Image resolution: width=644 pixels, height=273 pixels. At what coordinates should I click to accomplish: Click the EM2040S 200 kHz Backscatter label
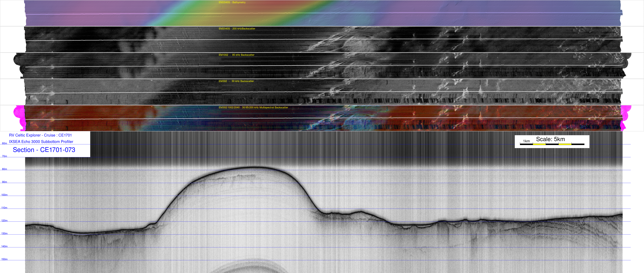237,29
